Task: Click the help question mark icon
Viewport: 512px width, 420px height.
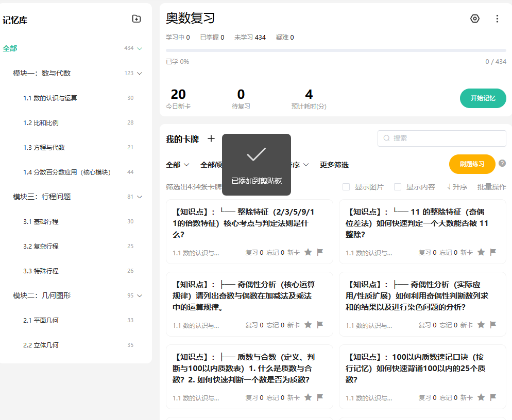Action: pyautogui.click(x=502, y=163)
